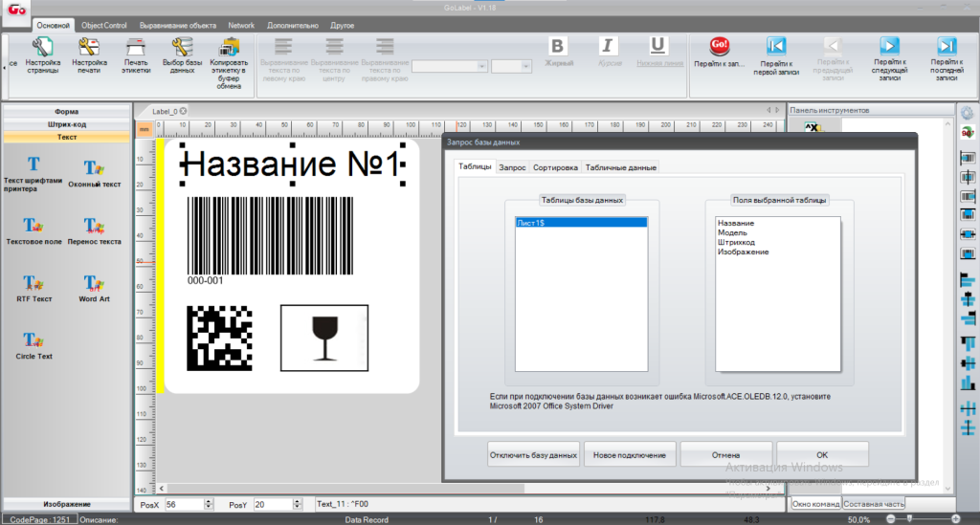980x525 pixels.
Task: Select the Text wrap (Перенос текста) tool
Action: pos(95,230)
